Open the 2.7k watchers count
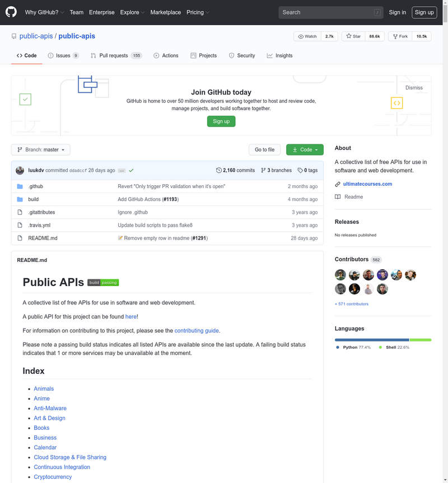The height and width of the screenshot is (483, 448). click(x=329, y=36)
